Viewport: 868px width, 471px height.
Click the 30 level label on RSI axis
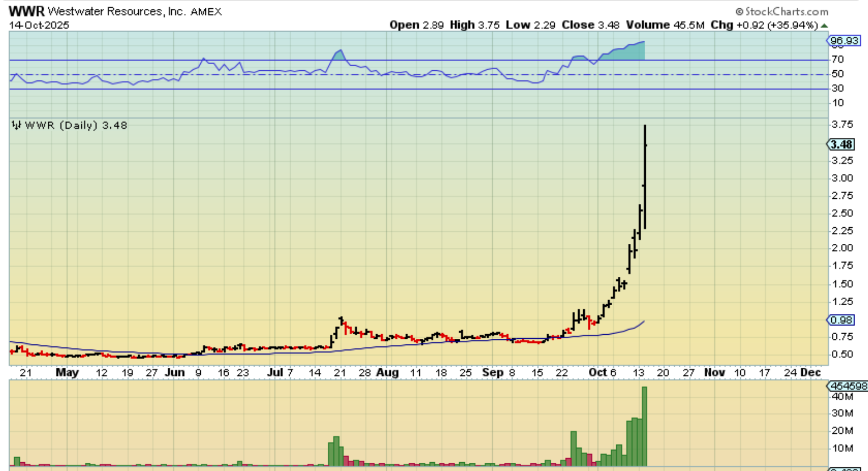coord(838,88)
